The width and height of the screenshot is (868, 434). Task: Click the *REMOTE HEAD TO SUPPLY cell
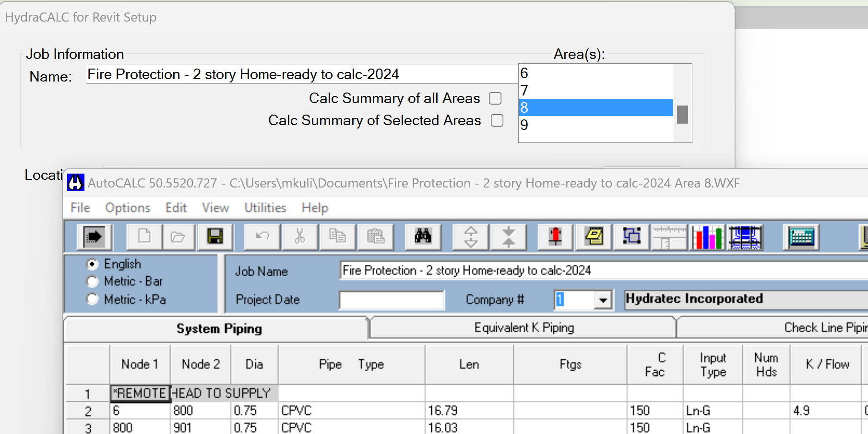(x=194, y=393)
